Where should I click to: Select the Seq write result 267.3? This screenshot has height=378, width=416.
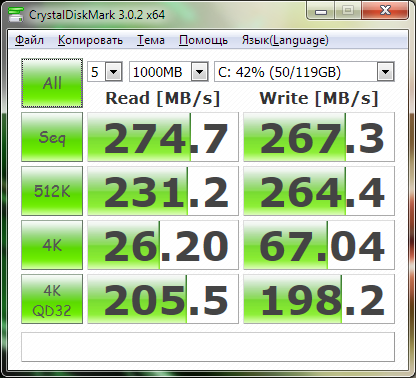coord(319,137)
